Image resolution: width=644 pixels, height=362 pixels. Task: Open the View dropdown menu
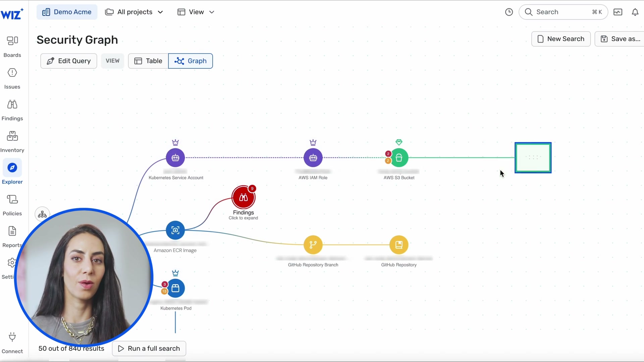(x=196, y=12)
